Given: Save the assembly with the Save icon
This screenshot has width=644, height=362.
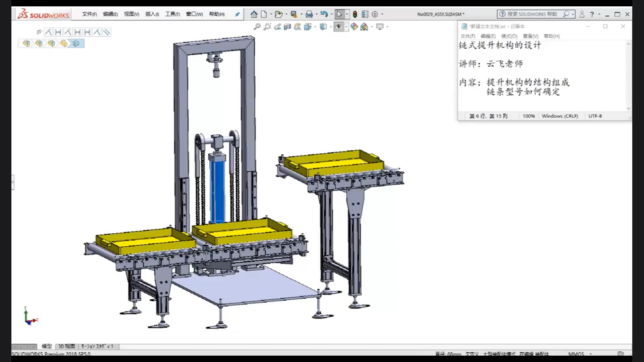Looking at the screenshot, I should 294,14.
